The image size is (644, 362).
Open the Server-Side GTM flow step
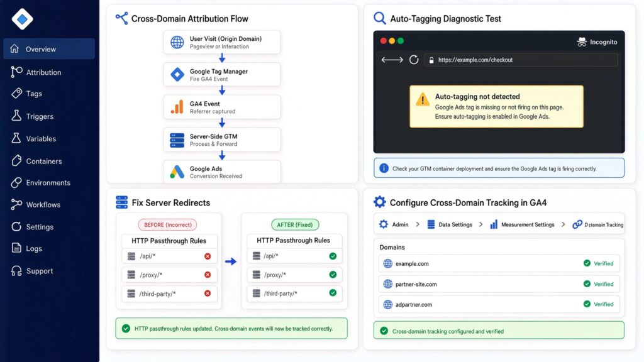222,140
